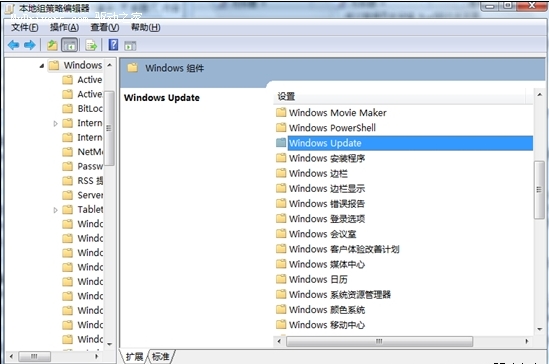Click settings list vertical scrollbar down arrow
549x364 pixels.
tap(540, 329)
